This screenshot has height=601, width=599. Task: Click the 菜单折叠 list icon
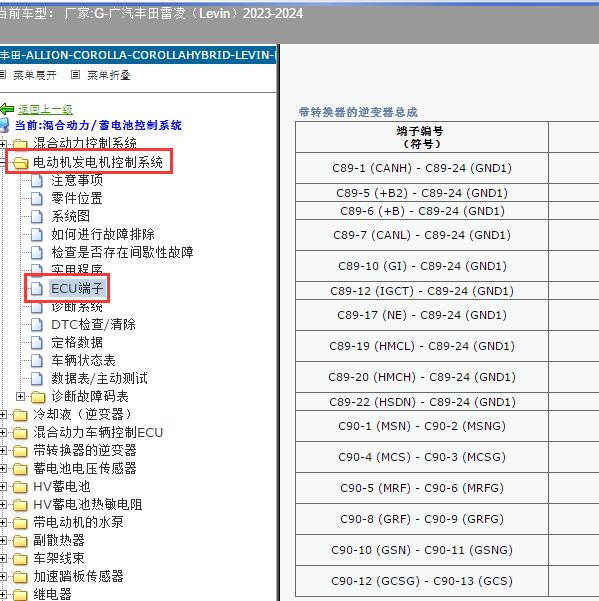point(75,75)
